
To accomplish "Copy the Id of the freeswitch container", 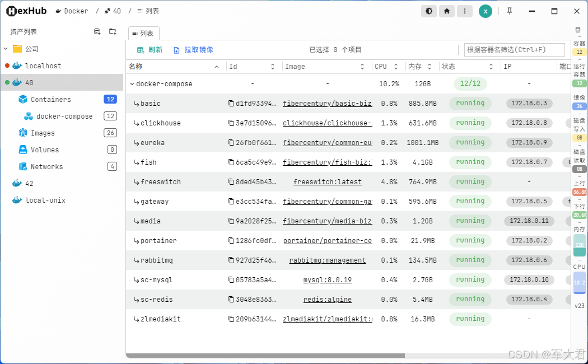I will coord(231,182).
